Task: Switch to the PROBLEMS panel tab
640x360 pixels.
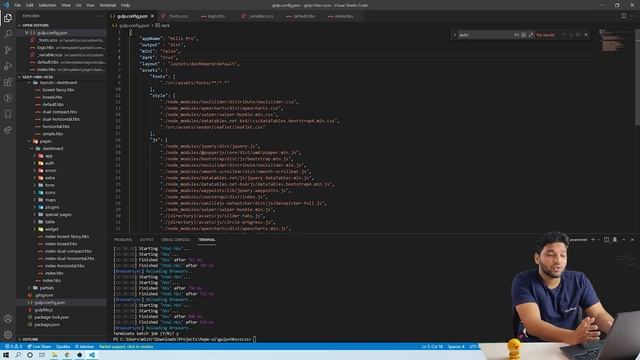Action: pyautogui.click(x=123, y=240)
